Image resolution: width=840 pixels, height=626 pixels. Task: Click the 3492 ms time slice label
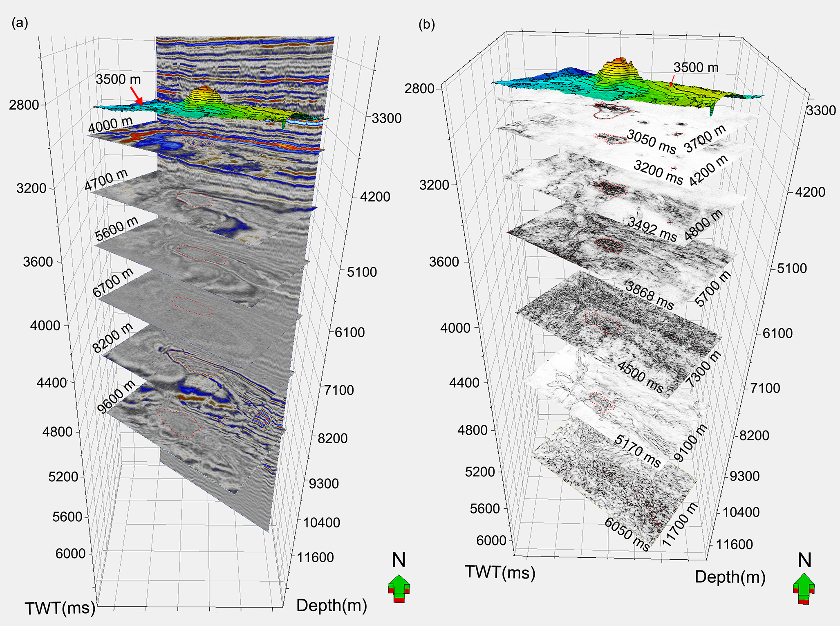[652, 229]
